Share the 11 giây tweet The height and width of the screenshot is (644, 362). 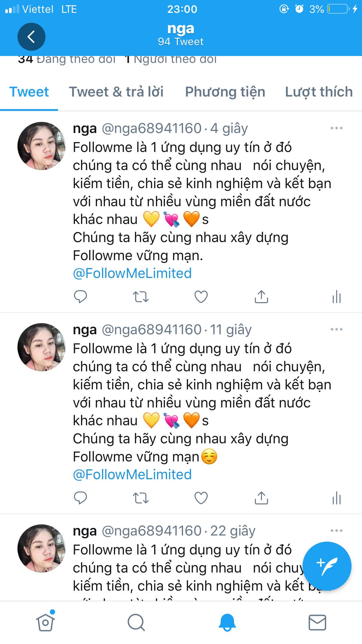261,498
